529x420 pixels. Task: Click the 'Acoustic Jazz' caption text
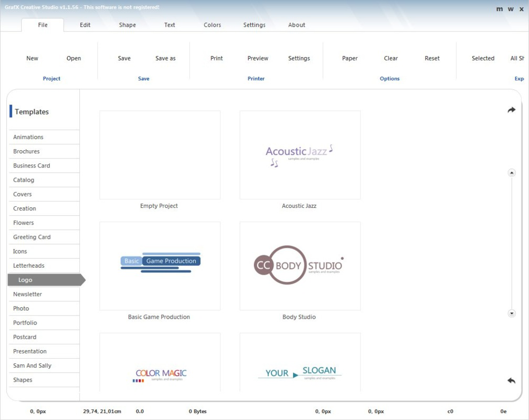pos(299,206)
